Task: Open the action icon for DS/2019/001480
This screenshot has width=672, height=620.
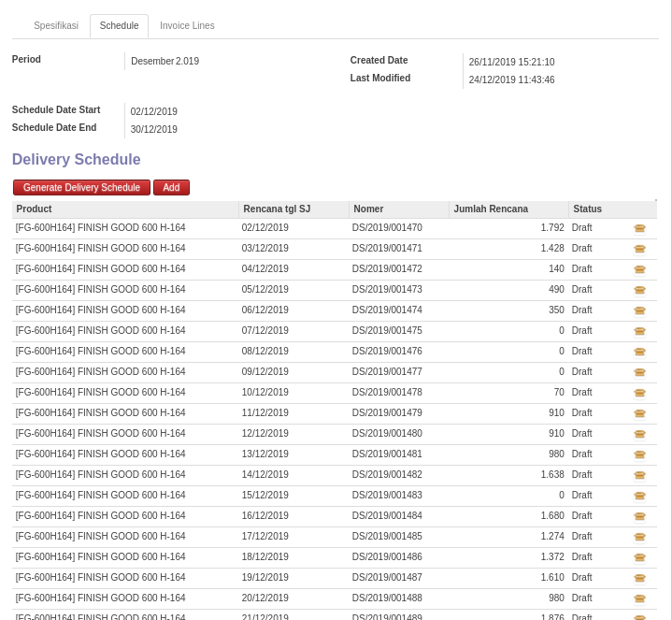Action: tap(639, 434)
